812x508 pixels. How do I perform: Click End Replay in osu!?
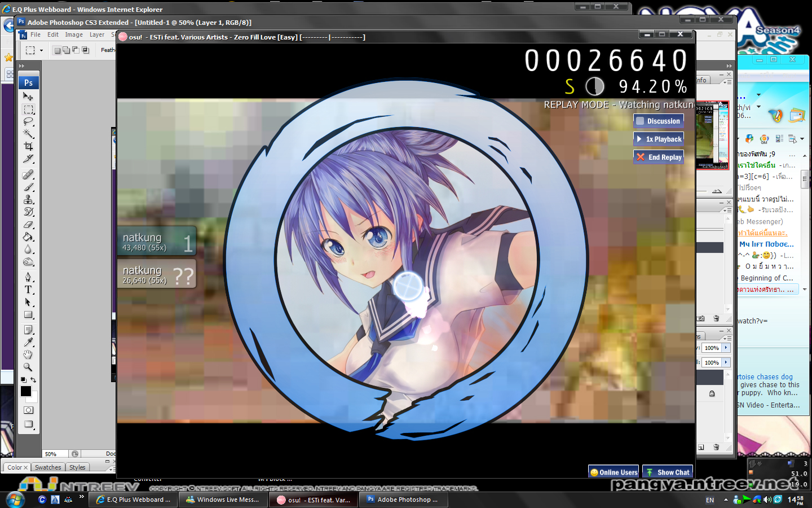click(659, 157)
